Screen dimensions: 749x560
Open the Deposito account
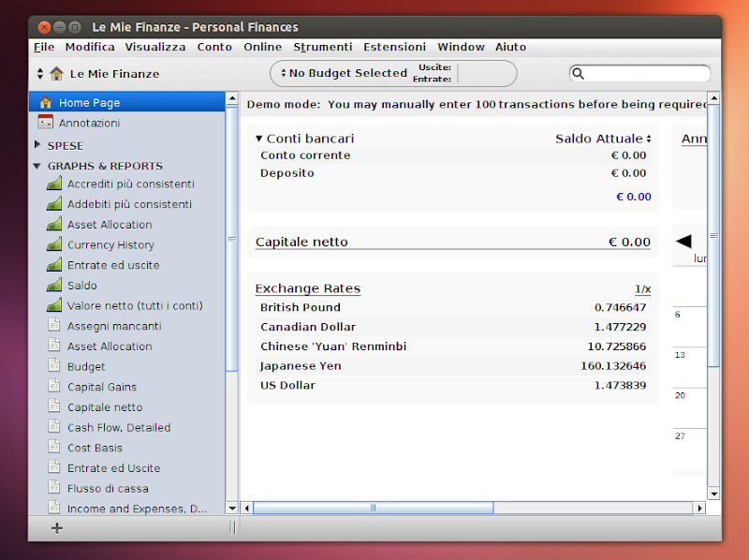287,173
